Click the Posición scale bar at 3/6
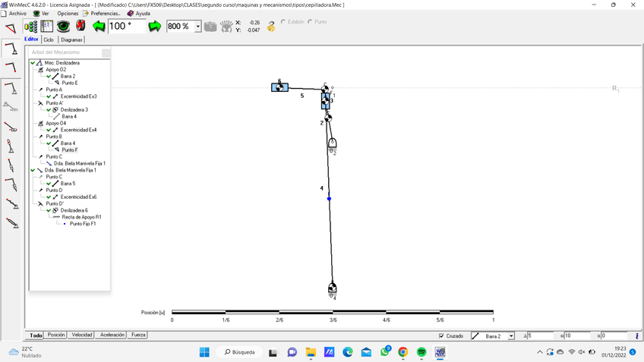This screenshot has width=644, height=362. pos(333,312)
